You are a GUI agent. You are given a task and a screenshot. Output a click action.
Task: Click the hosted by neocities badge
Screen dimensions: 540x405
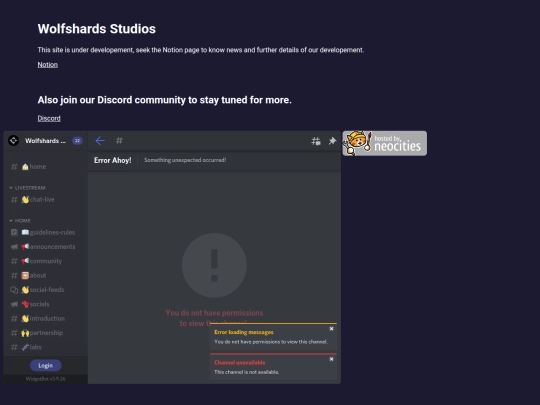coord(385,143)
